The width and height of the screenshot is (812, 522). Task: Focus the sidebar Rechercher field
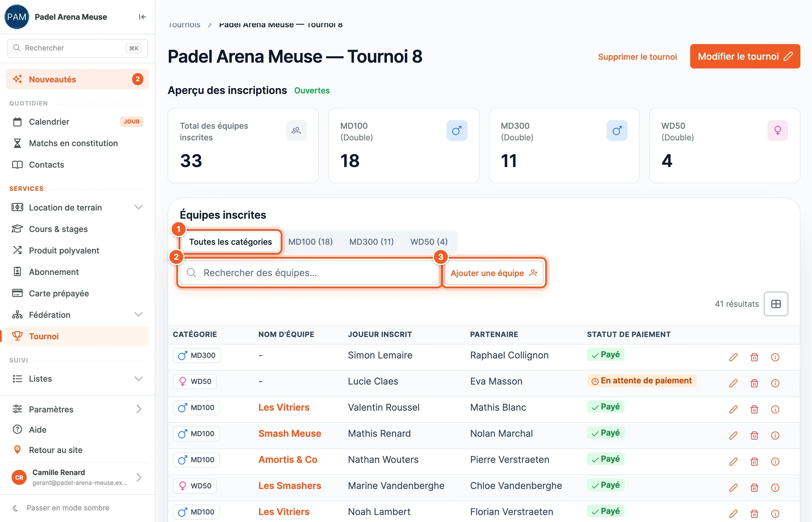[77, 48]
